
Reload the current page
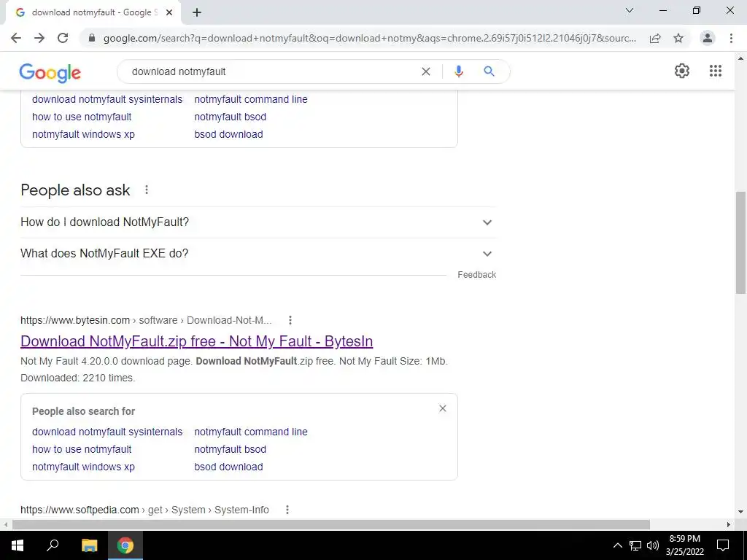pyautogui.click(x=63, y=38)
